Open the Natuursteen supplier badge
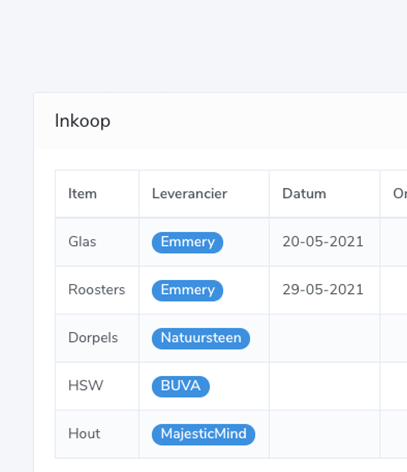This screenshot has width=407, height=472. click(201, 338)
